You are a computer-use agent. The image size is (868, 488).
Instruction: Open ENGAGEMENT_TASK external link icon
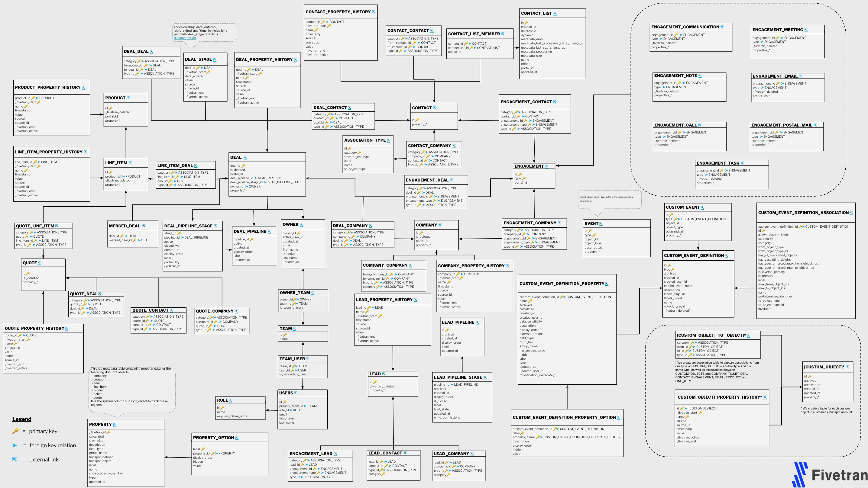(742, 163)
